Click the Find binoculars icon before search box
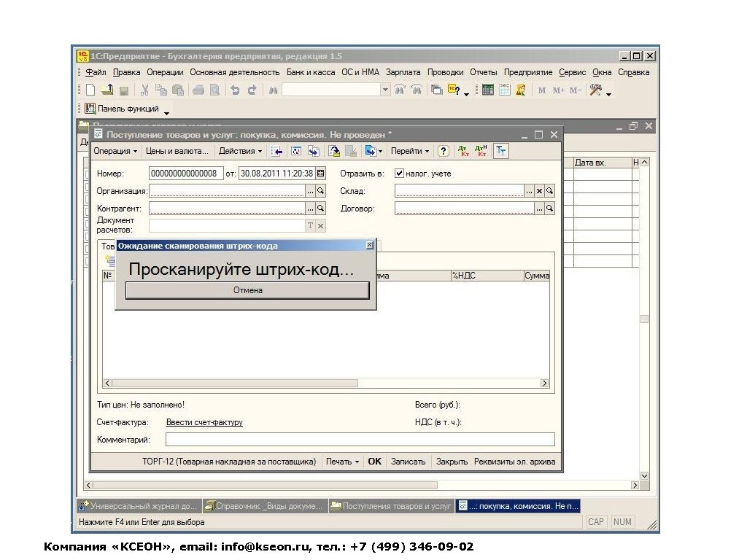 tap(273, 90)
